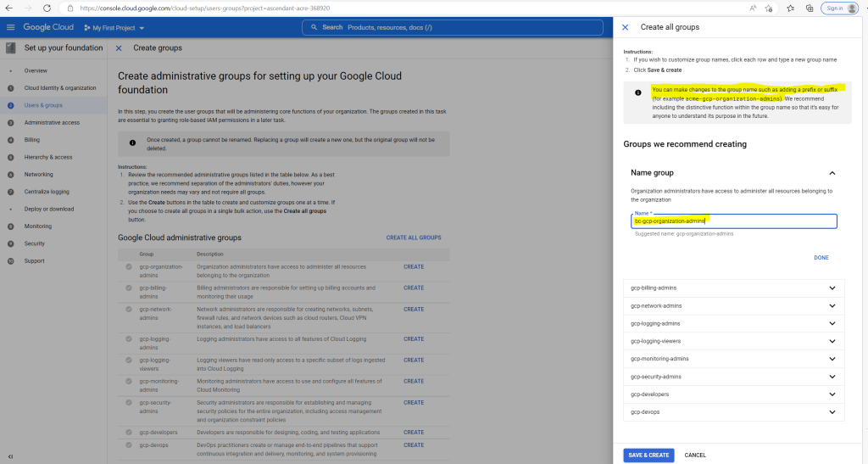Viewport: 868px width, 464px height.
Task: Close the Create all groups panel
Action: pos(625,27)
